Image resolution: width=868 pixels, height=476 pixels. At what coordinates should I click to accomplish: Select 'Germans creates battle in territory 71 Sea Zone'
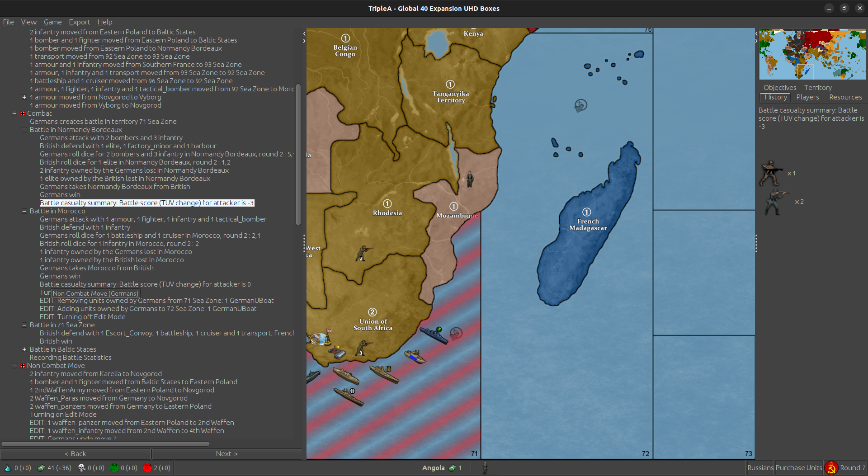(103, 122)
